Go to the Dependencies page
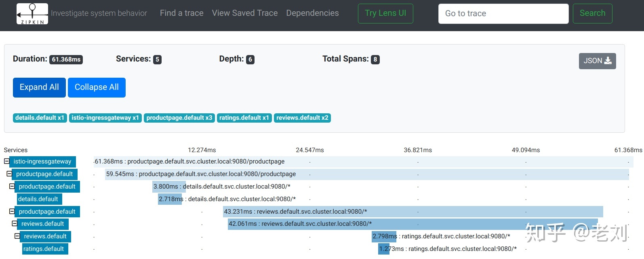Screen dimensions: 644x259 pyautogui.click(x=312, y=13)
